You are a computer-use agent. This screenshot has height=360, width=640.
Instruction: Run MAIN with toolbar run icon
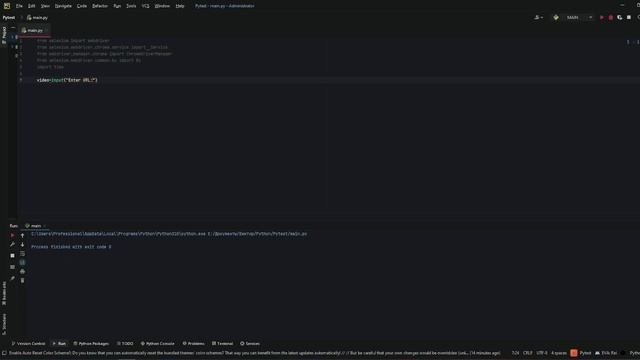click(602, 18)
